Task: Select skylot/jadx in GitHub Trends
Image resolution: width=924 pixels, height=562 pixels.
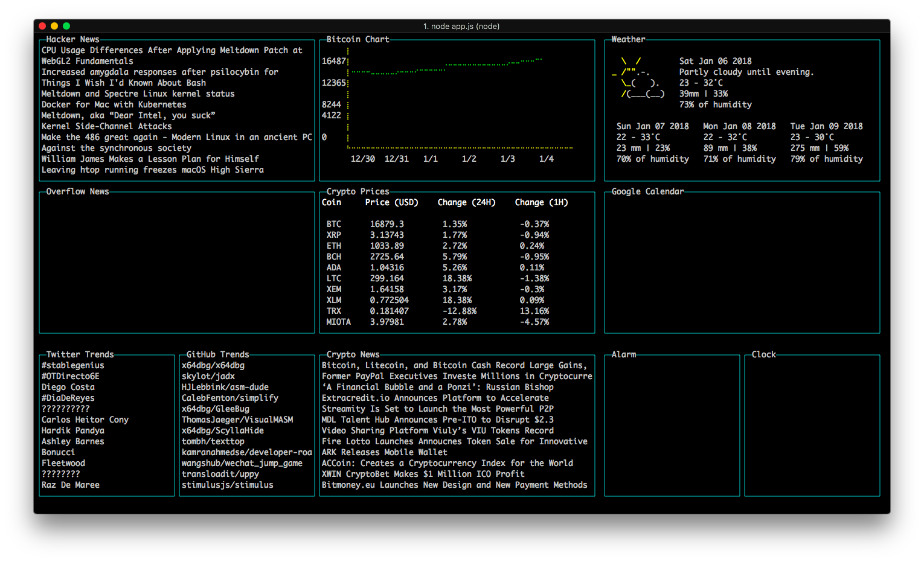Action: (208, 376)
